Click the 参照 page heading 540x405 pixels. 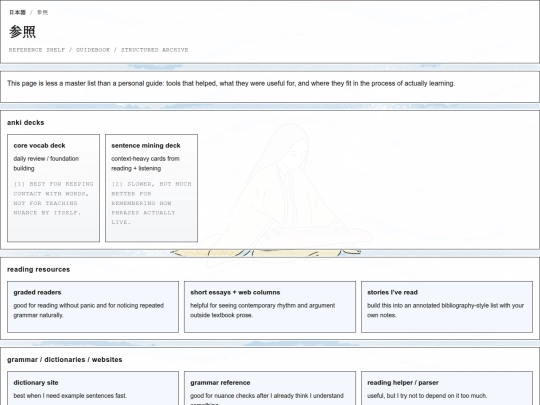pyautogui.click(x=22, y=32)
